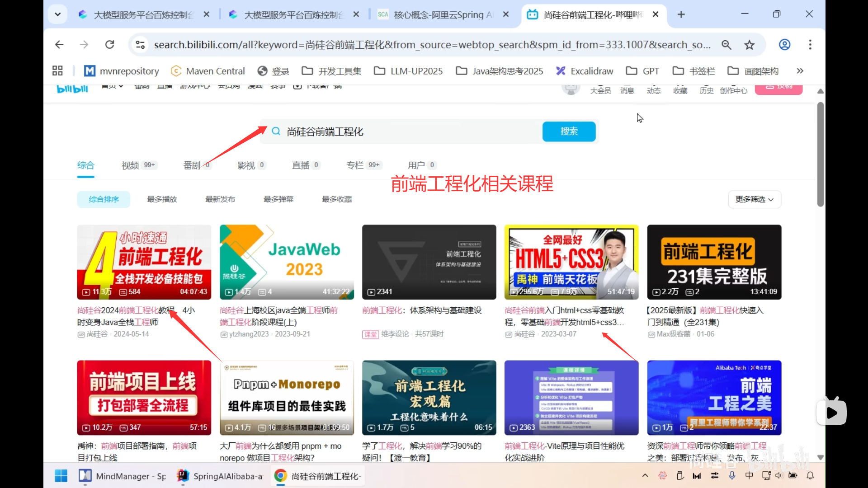Expand the 更多筛选 filter dropdown
The width and height of the screenshot is (868, 488).
pos(754,199)
